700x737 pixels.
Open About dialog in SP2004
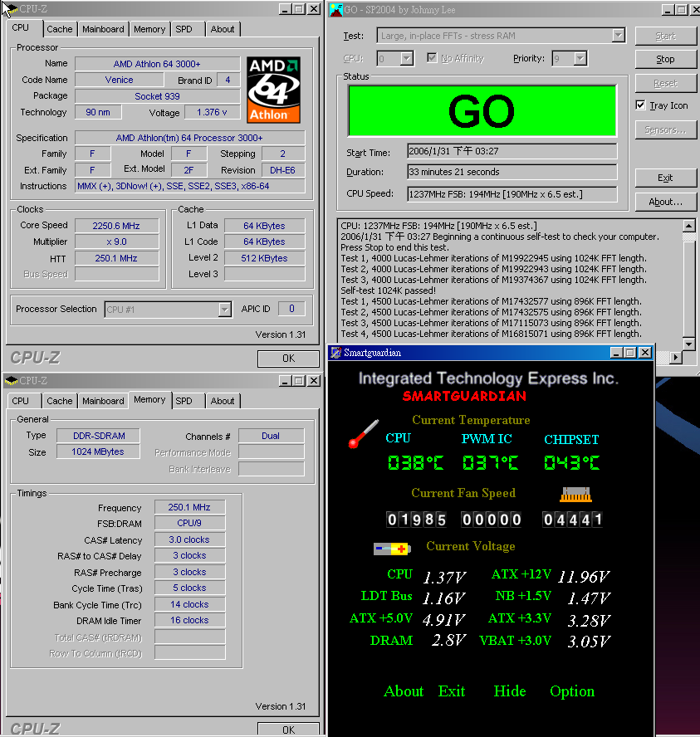665,202
